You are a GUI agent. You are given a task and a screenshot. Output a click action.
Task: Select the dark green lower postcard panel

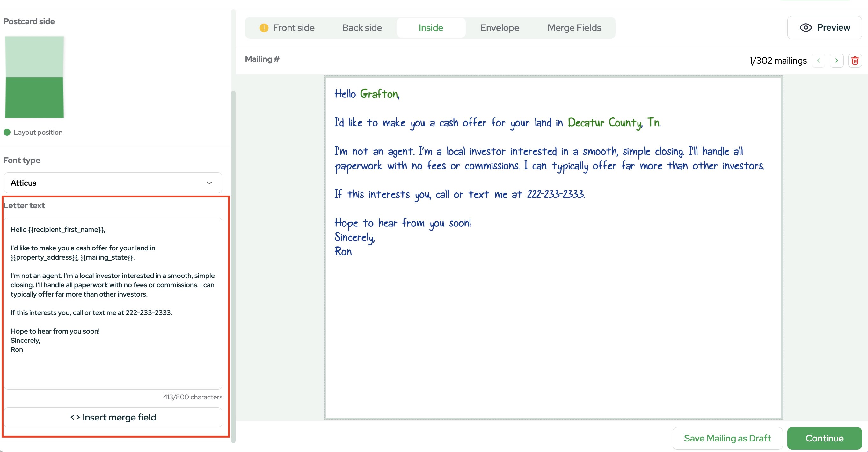pyautogui.click(x=34, y=98)
